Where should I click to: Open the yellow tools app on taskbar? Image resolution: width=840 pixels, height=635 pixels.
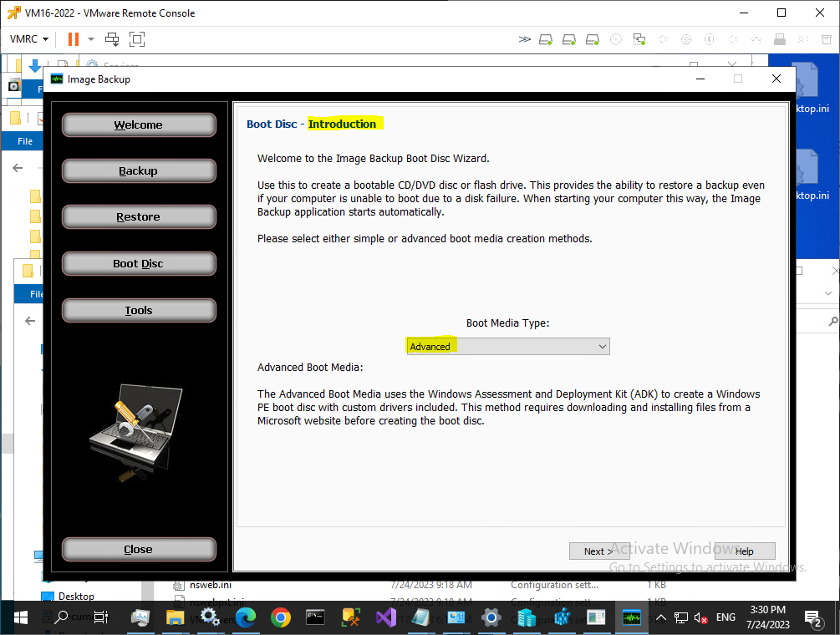(x=351, y=617)
